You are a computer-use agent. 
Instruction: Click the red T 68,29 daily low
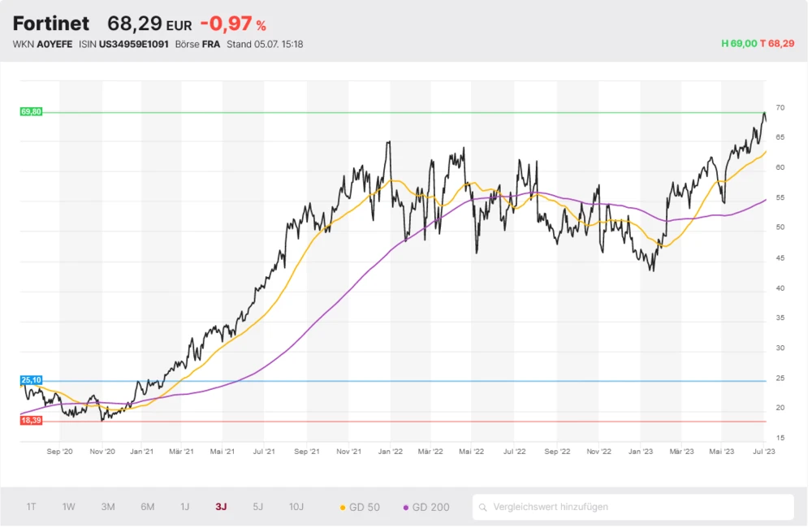tap(777, 44)
